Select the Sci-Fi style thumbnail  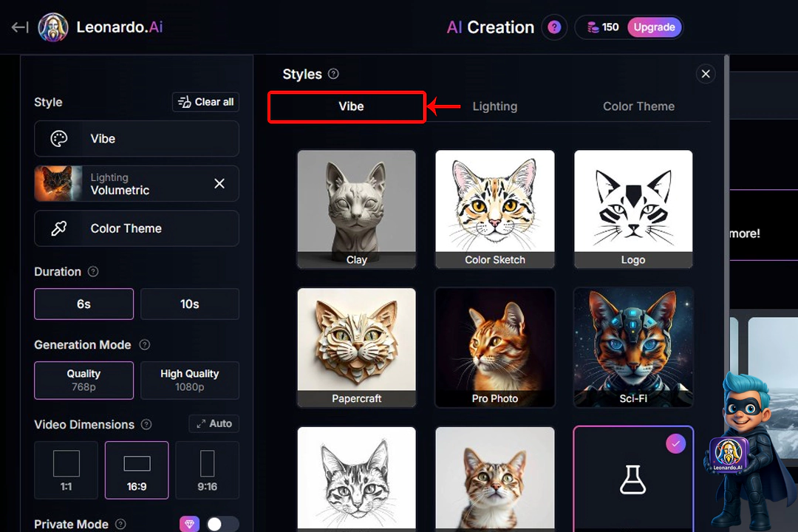[x=633, y=347]
